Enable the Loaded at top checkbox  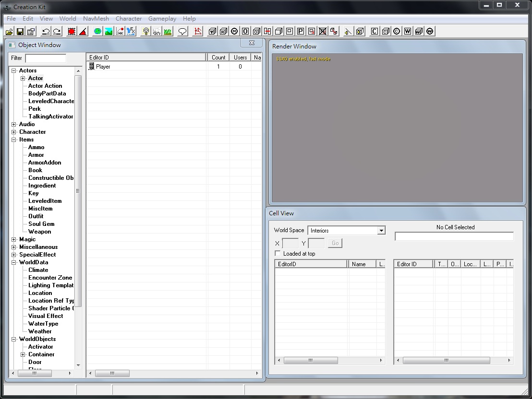click(278, 253)
